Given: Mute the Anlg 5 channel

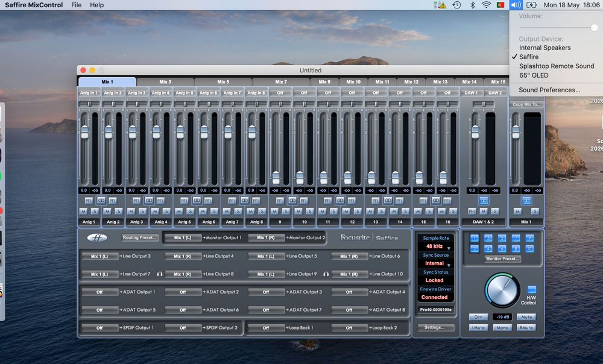Looking at the screenshot, I should 179,212.
